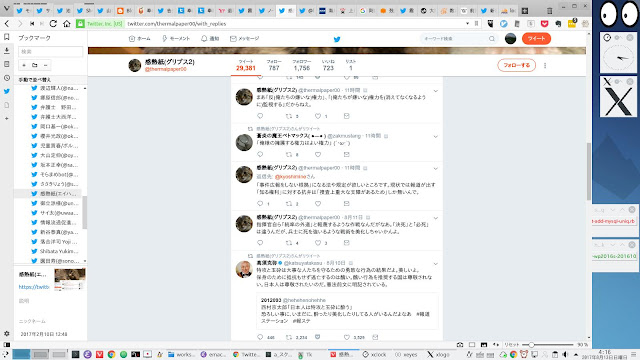Image resolution: width=640 pixels, height=360 pixels.
Task: Switch to the emacs taskbar entry
Action: point(213,354)
